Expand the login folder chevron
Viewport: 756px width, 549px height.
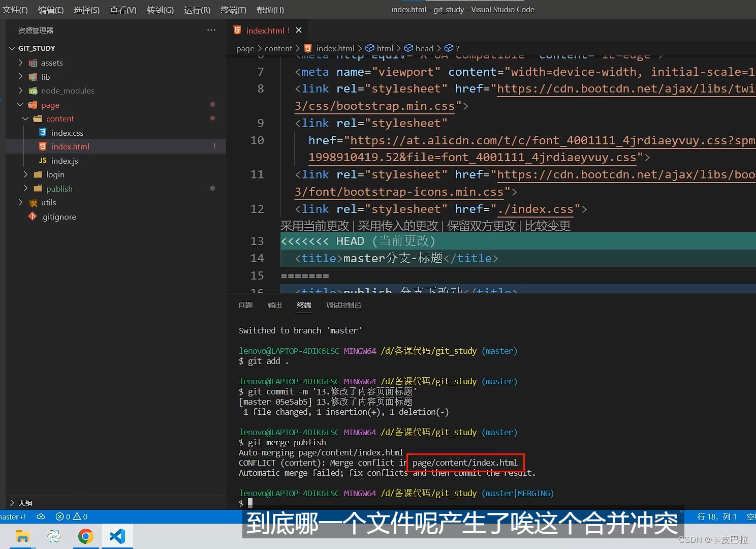pyautogui.click(x=25, y=174)
